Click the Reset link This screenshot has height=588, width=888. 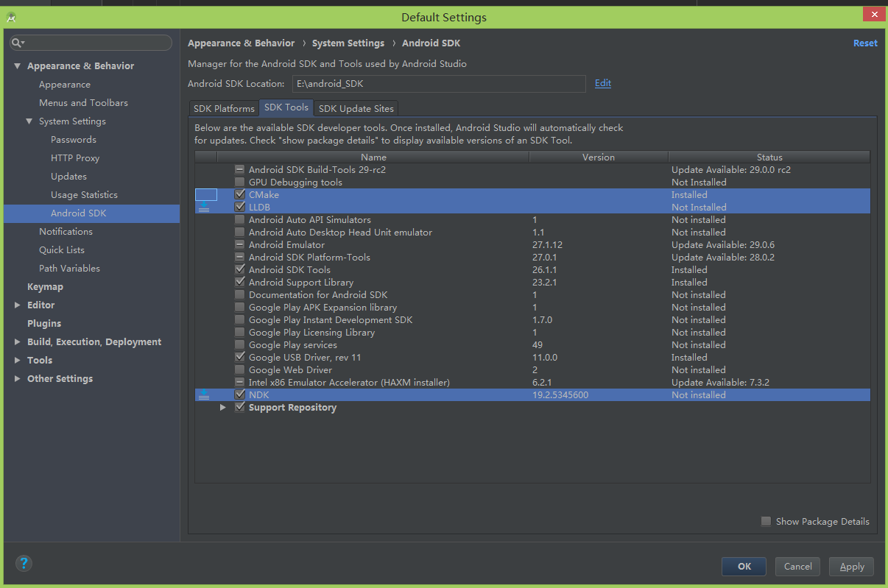tap(865, 43)
